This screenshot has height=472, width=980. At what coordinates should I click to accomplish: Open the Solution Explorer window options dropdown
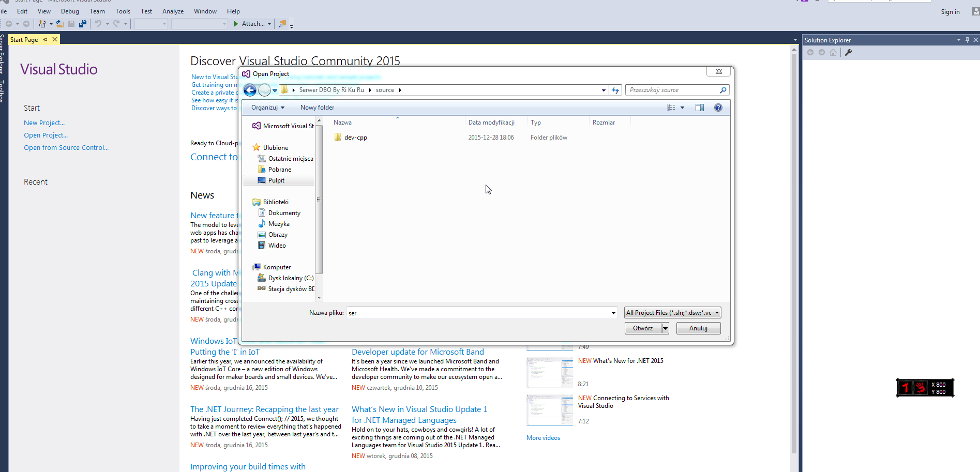click(958, 40)
